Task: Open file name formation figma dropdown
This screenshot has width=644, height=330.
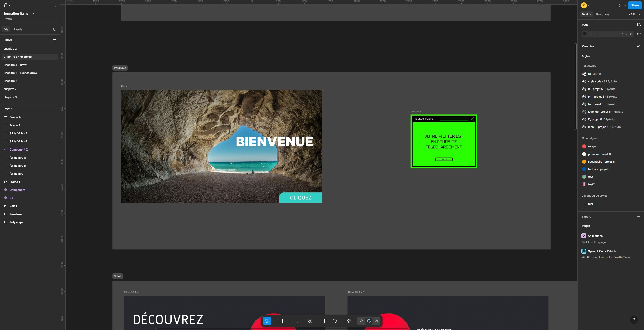Action: tap(19, 13)
